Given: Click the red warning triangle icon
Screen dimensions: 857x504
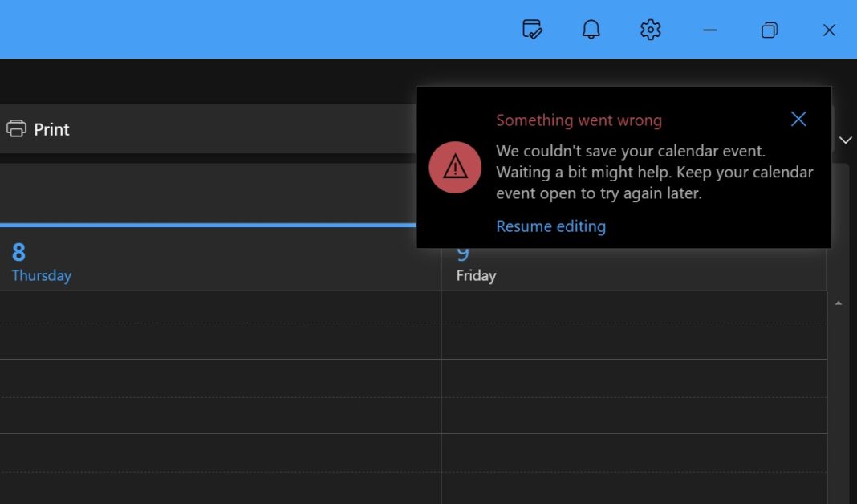Looking at the screenshot, I should click(455, 166).
